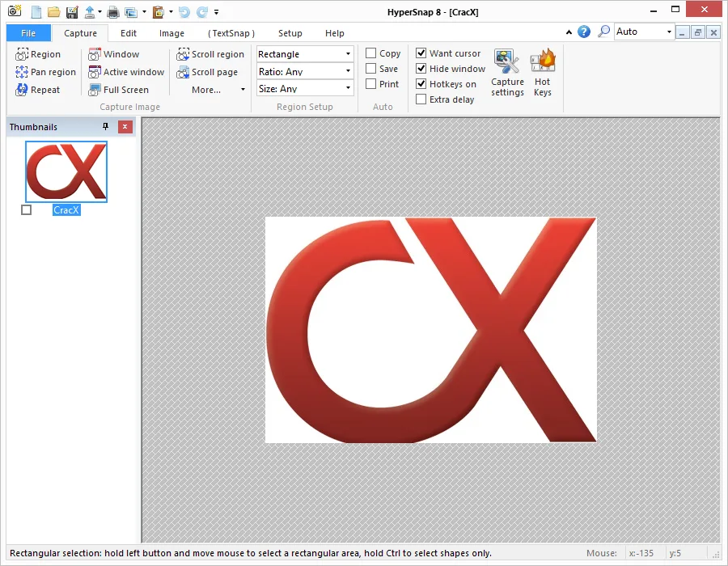Enable Extra delay checkbox
The height and width of the screenshot is (566, 728).
point(421,99)
